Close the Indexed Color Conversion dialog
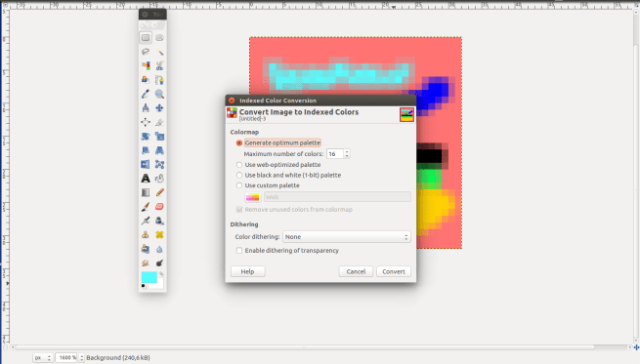Image resolution: width=640 pixels, height=364 pixels. pyautogui.click(x=232, y=101)
